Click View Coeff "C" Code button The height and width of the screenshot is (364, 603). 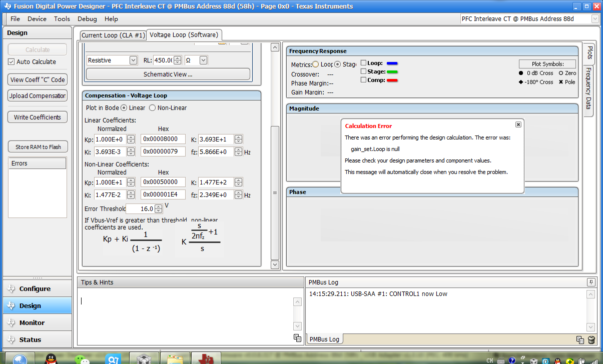[38, 79]
